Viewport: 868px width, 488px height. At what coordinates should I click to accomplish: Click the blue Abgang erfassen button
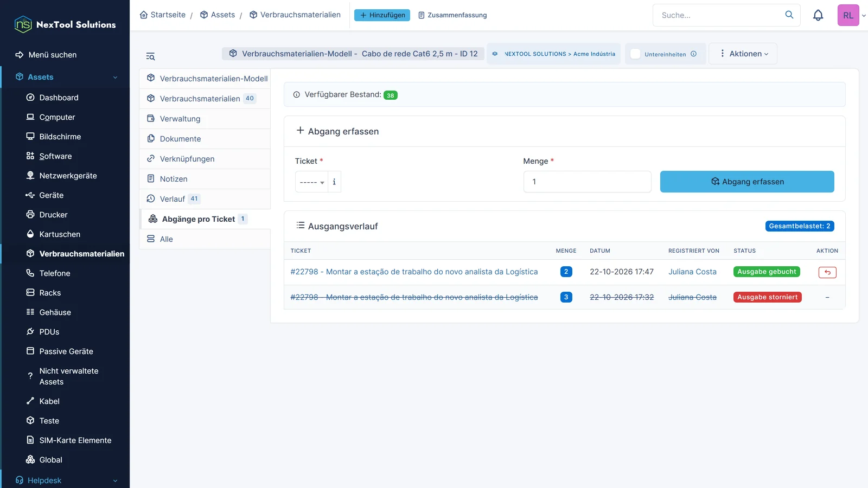pyautogui.click(x=747, y=182)
